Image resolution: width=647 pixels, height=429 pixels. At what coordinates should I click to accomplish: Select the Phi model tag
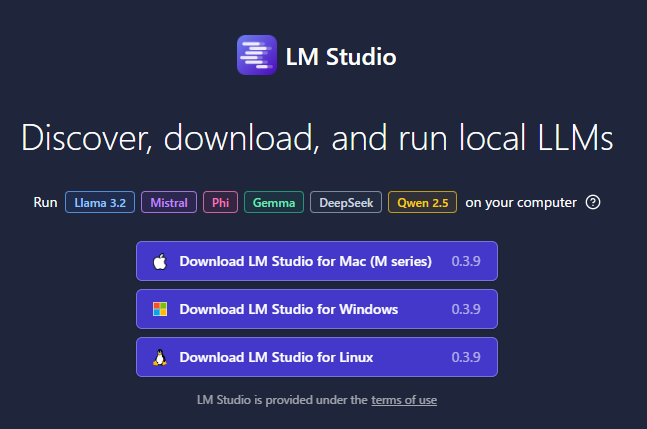(x=220, y=202)
